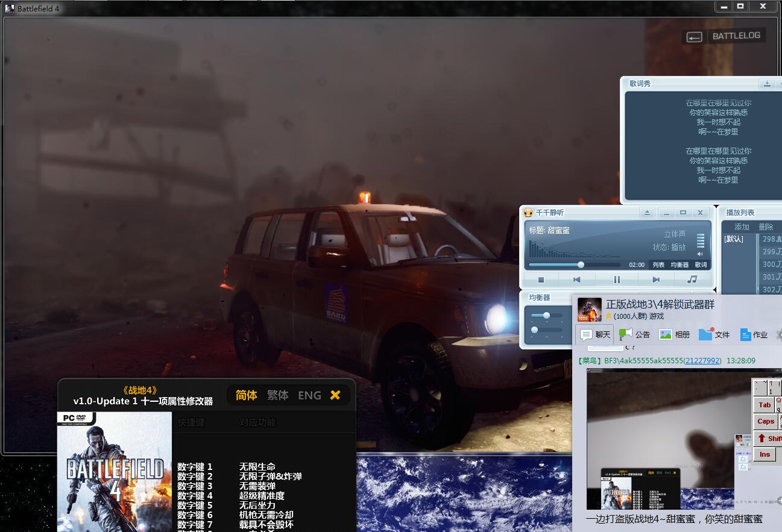Open the 作业 tab in the QQ group
This screenshot has width=782, height=532.
754,334
